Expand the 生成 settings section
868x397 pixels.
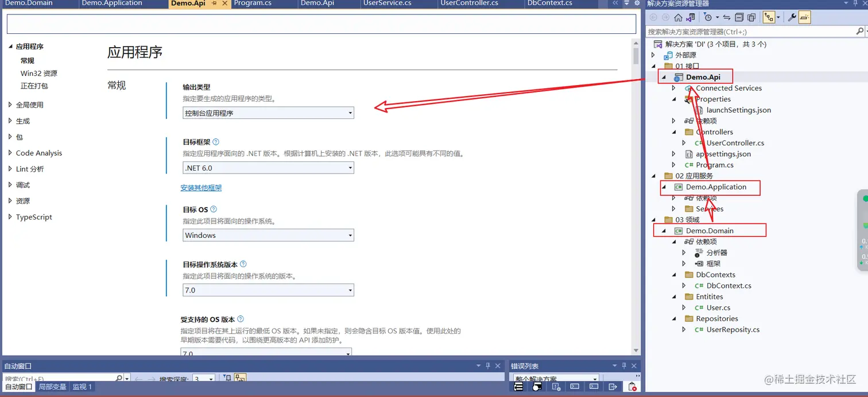[x=10, y=121]
